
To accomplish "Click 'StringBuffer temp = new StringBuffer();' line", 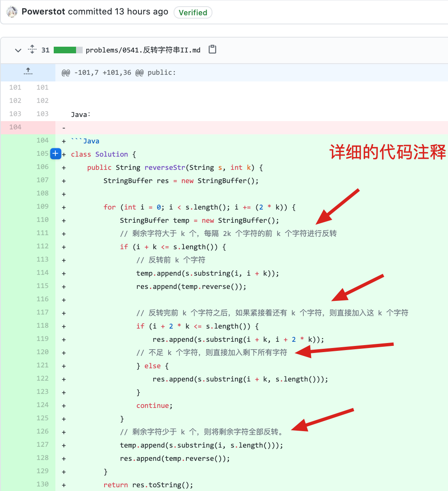I will [x=199, y=220].
